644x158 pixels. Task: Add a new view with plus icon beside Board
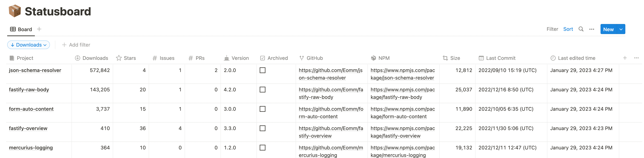pyautogui.click(x=39, y=29)
